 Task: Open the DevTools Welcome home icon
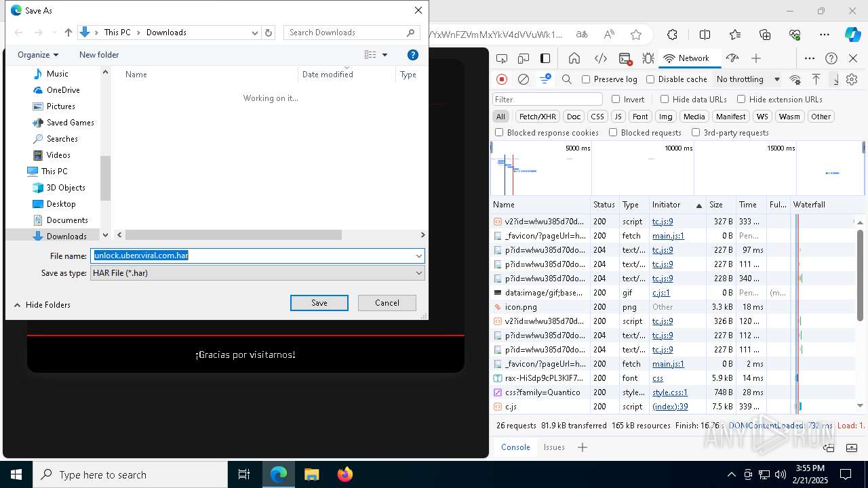[x=574, y=58]
